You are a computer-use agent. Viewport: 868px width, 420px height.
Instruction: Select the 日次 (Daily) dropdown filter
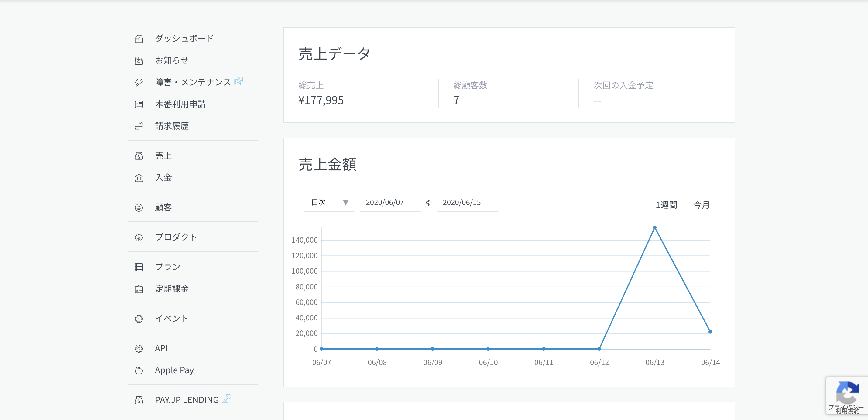pyautogui.click(x=327, y=202)
